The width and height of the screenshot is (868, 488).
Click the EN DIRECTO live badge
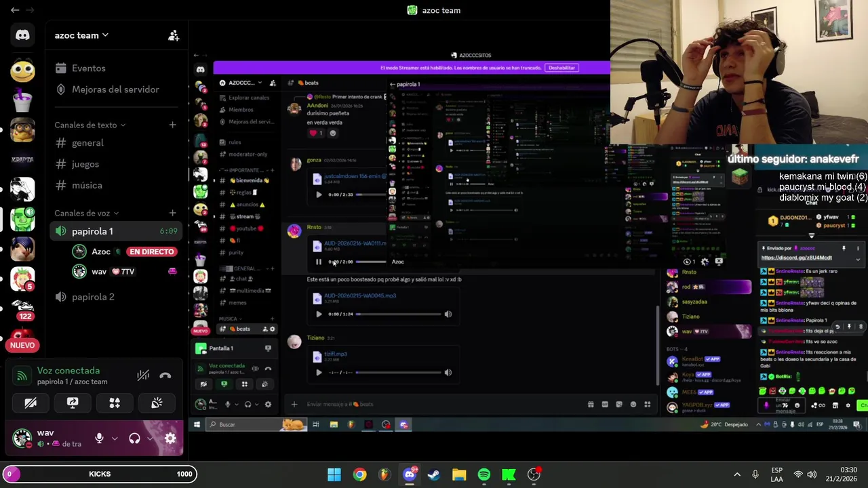(152, 251)
